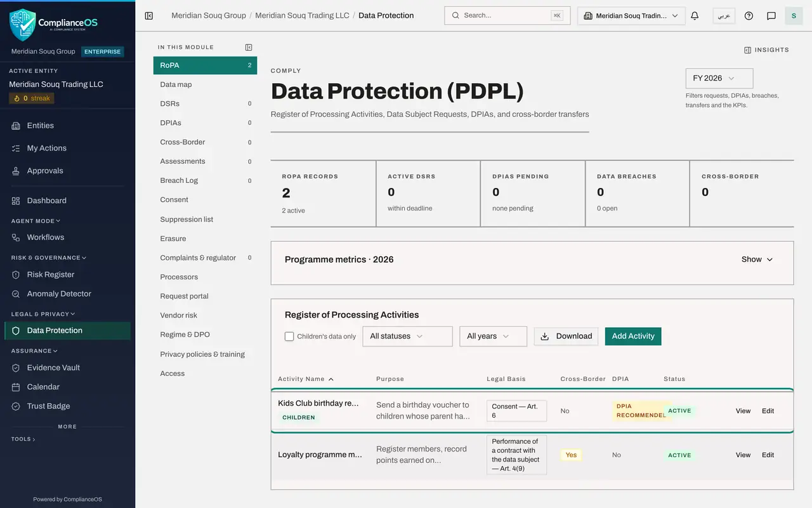This screenshot has width=812, height=508.
Task: Collapse the Risk & Governance sidebar group
Action: (x=48, y=258)
